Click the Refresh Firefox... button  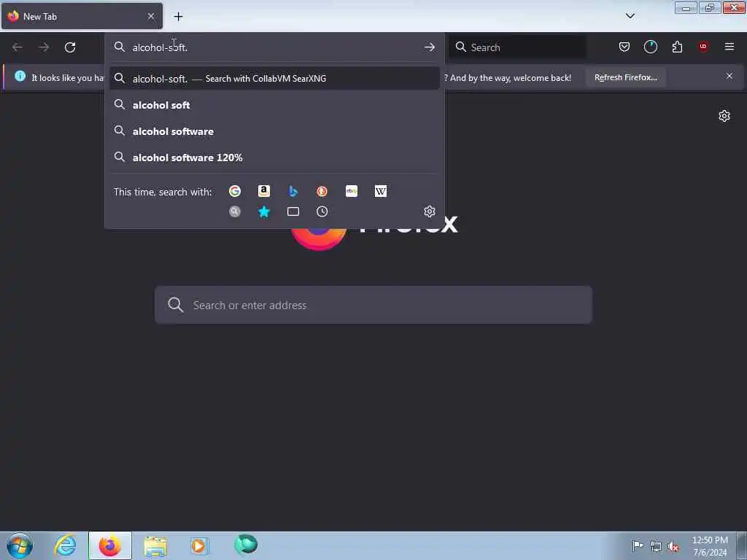click(x=625, y=77)
